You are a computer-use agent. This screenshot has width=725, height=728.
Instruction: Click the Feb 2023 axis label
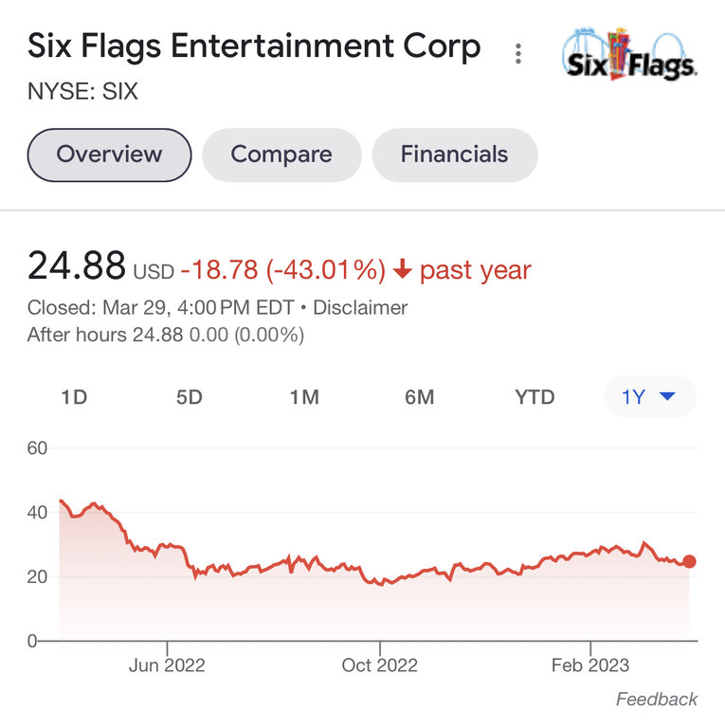(x=590, y=664)
